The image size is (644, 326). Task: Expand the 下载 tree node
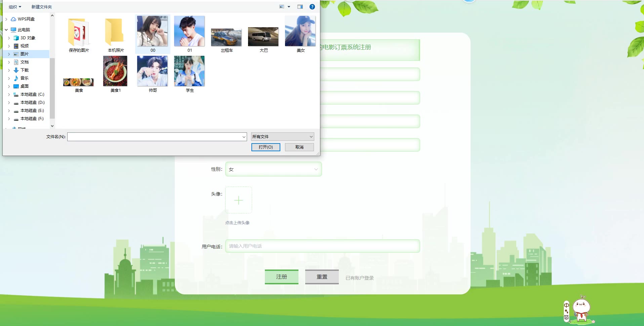pyautogui.click(x=9, y=70)
